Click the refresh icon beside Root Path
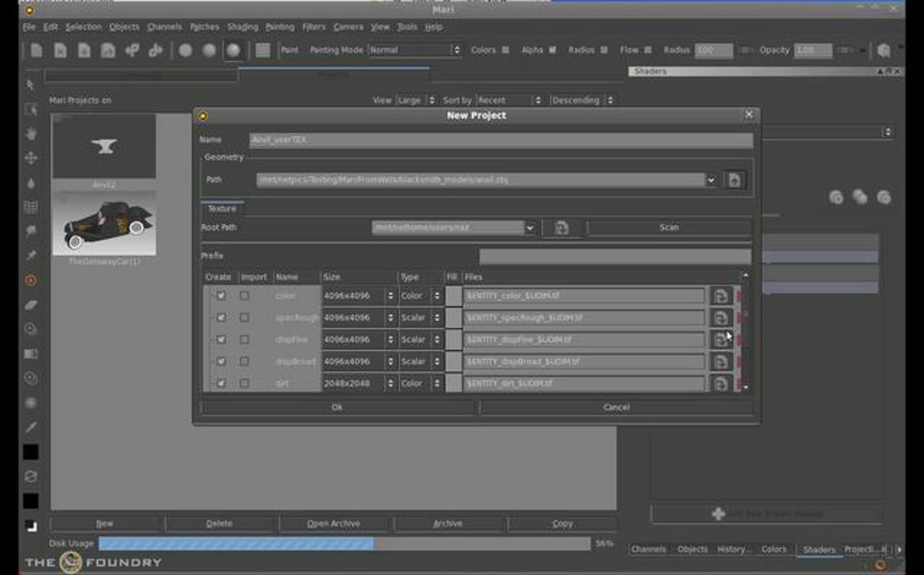This screenshot has height=575, width=924. click(562, 228)
